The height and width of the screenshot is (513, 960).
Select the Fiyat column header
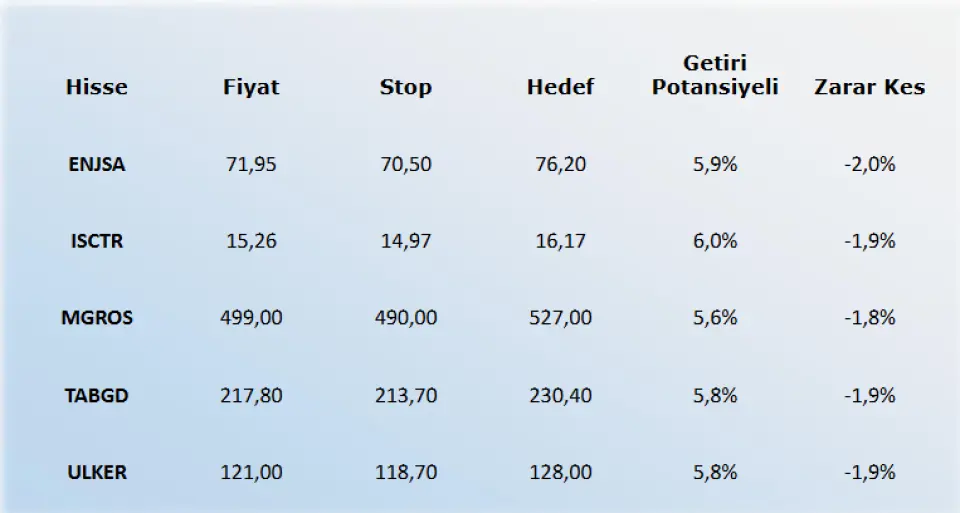pyautogui.click(x=251, y=87)
